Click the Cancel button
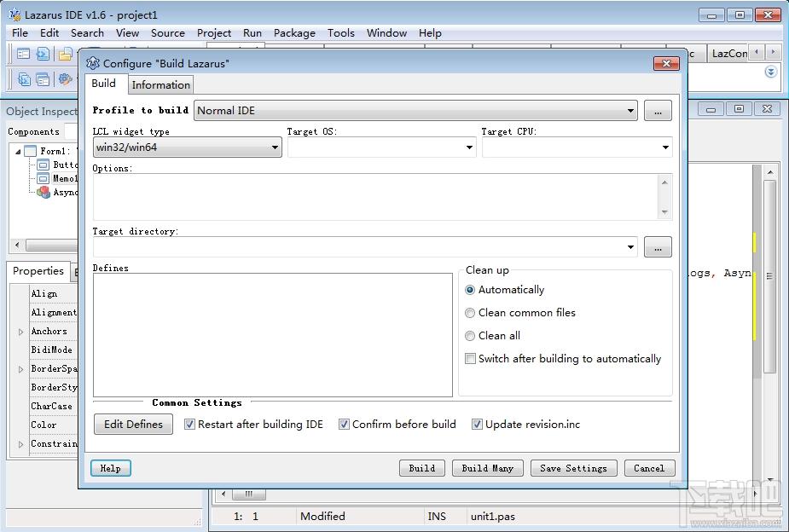Viewport: 789px width, 532px height. (649, 468)
